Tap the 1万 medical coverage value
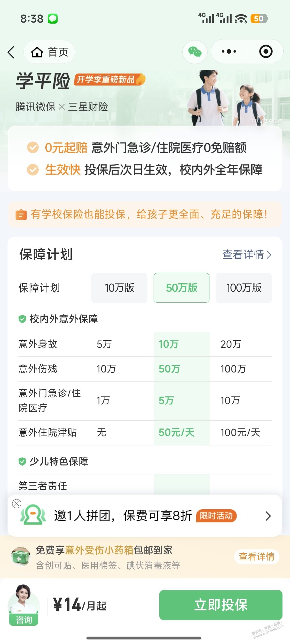Viewport: 290px width, 644px height. pos(103,401)
